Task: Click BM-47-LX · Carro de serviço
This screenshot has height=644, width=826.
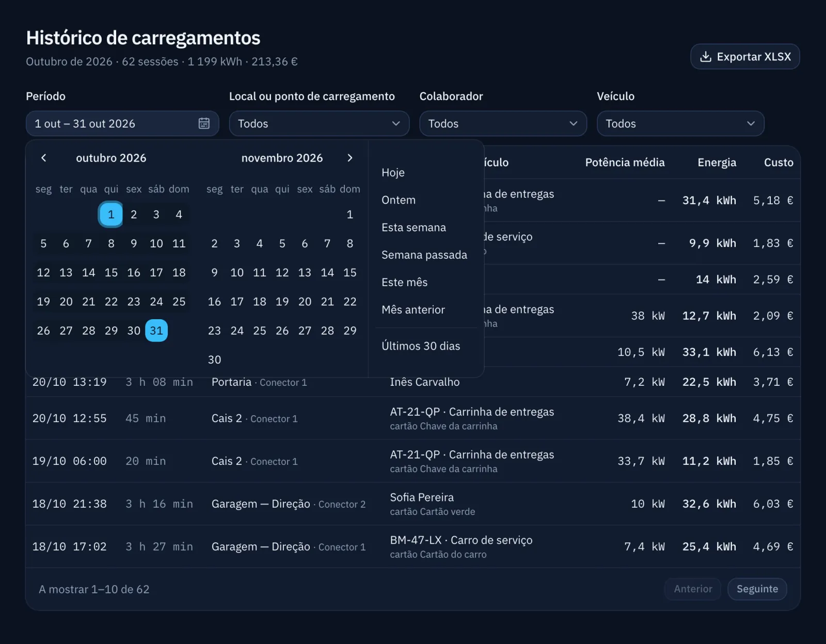Action: (x=461, y=540)
